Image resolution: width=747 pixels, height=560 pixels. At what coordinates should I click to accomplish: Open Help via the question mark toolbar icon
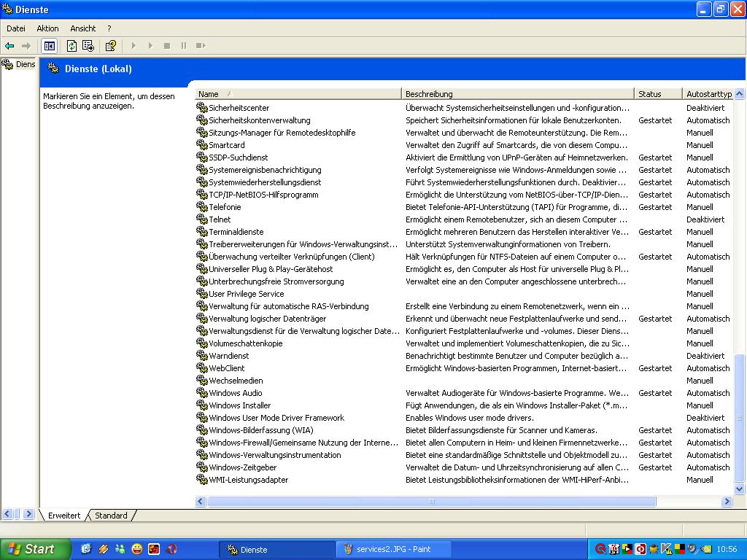point(111,46)
